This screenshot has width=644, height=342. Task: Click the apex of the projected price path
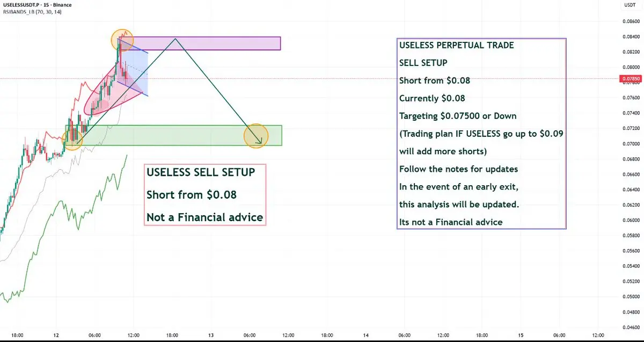(x=175, y=39)
